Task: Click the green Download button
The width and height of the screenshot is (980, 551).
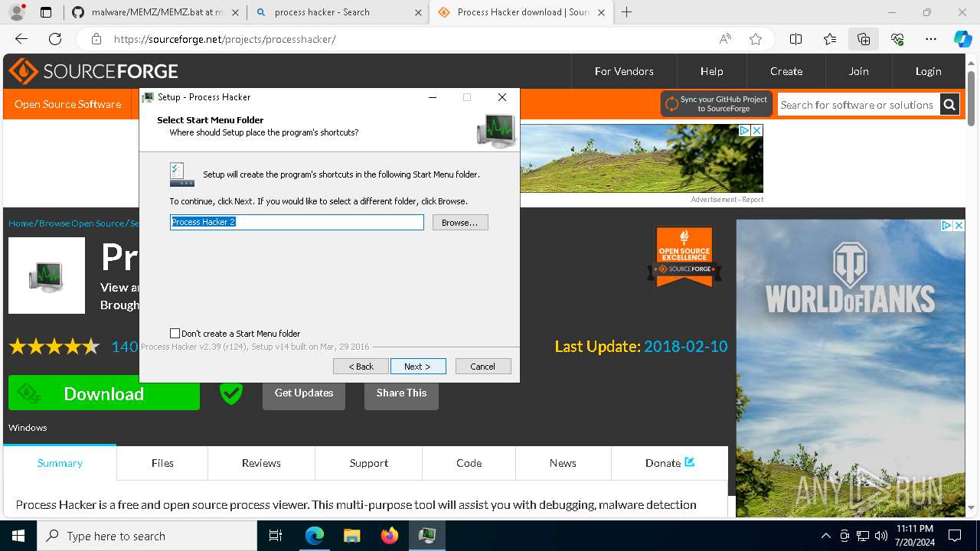Action: [104, 393]
